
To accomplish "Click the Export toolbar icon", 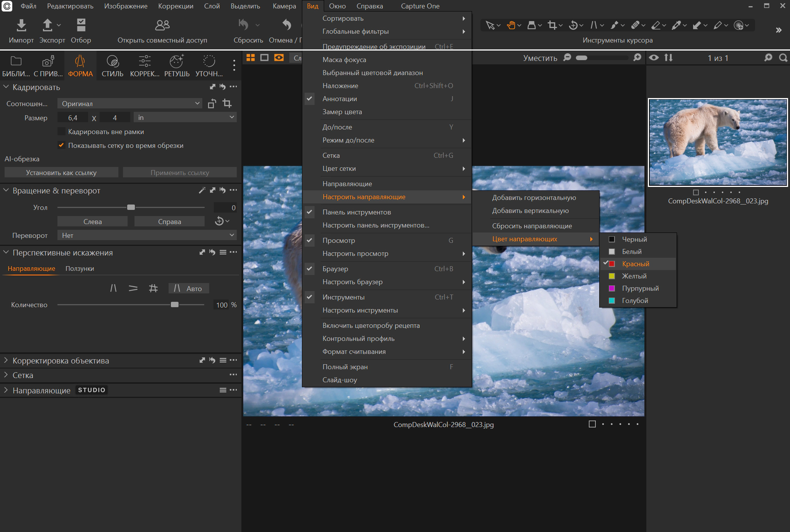I will click(48, 26).
